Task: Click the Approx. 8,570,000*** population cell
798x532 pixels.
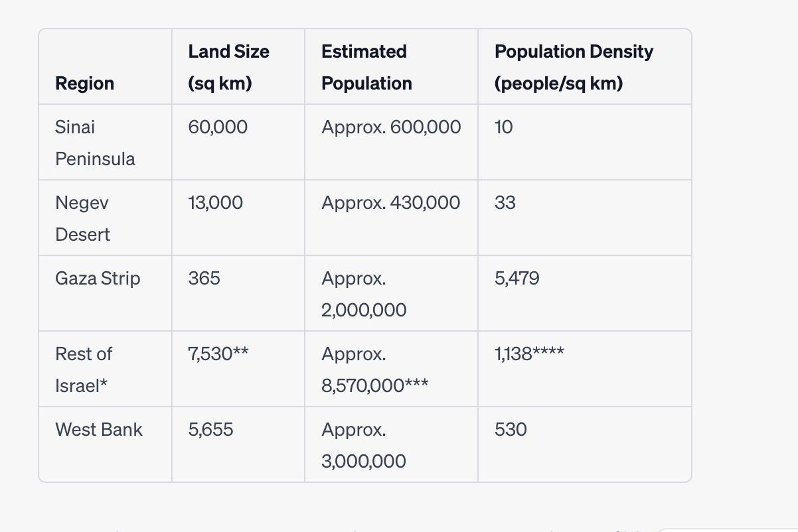Action: 374,369
